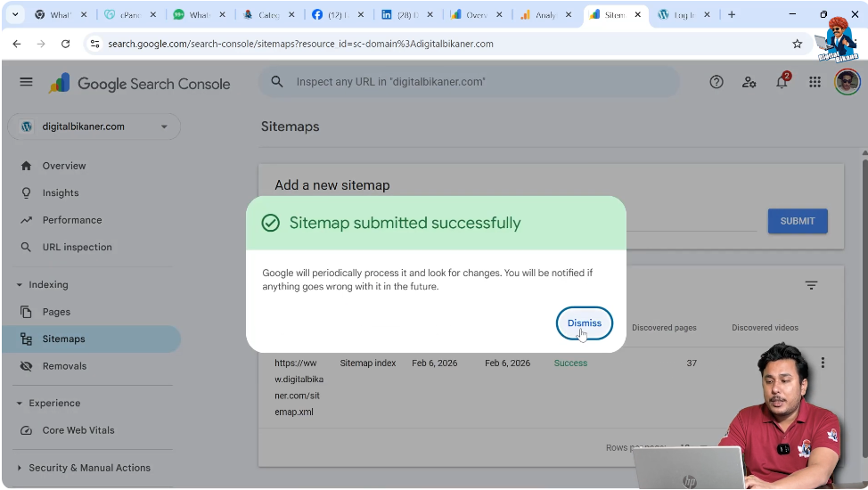Open the Google account avatar

pyautogui.click(x=847, y=83)
